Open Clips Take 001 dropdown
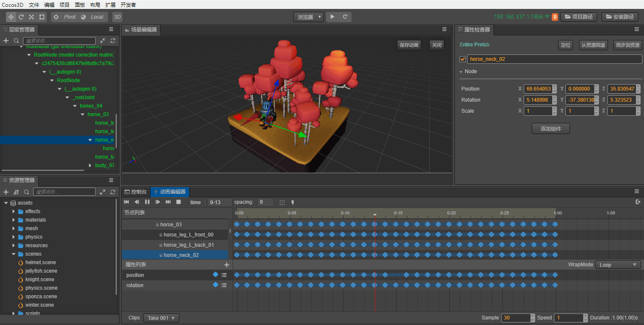 coord(161,318)
